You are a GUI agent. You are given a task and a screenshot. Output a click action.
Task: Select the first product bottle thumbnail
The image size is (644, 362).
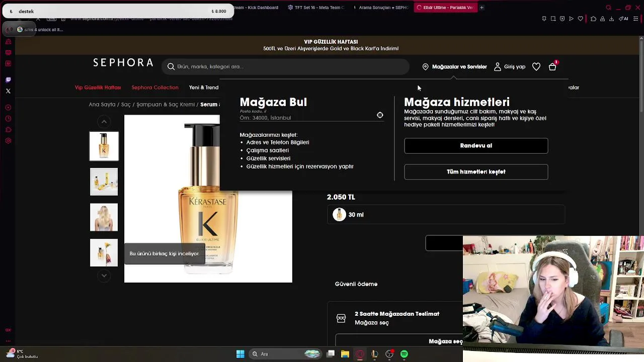(104, 146)
